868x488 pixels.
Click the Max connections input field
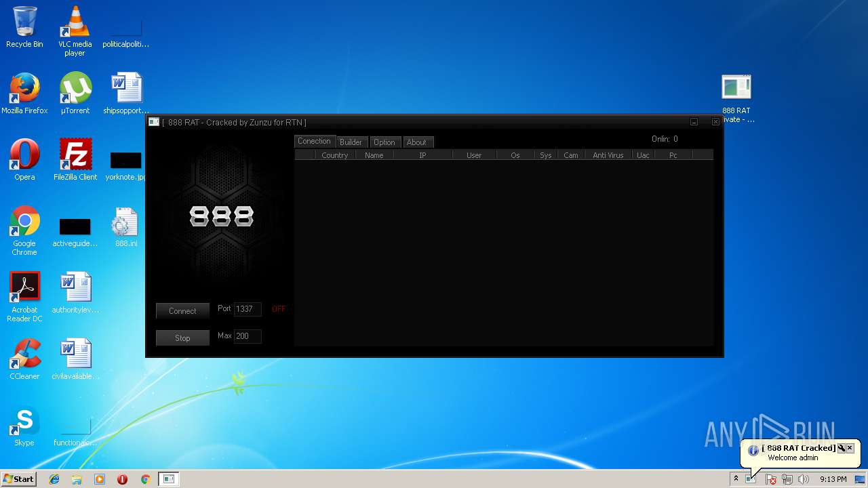248,336
